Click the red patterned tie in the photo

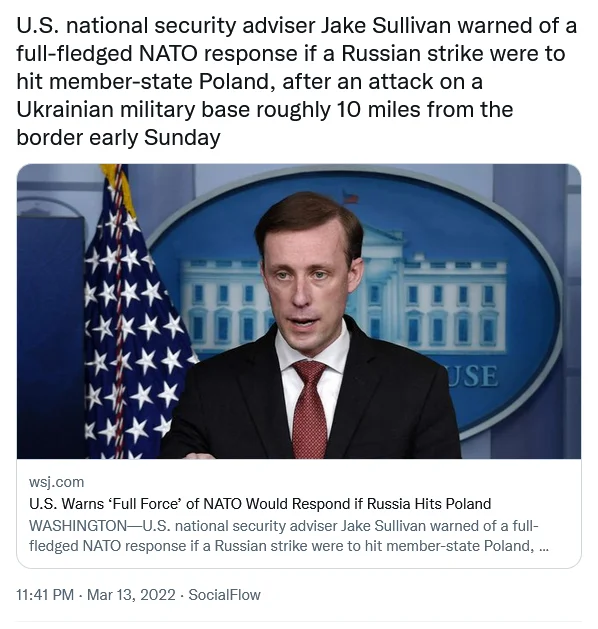[308, 409]
